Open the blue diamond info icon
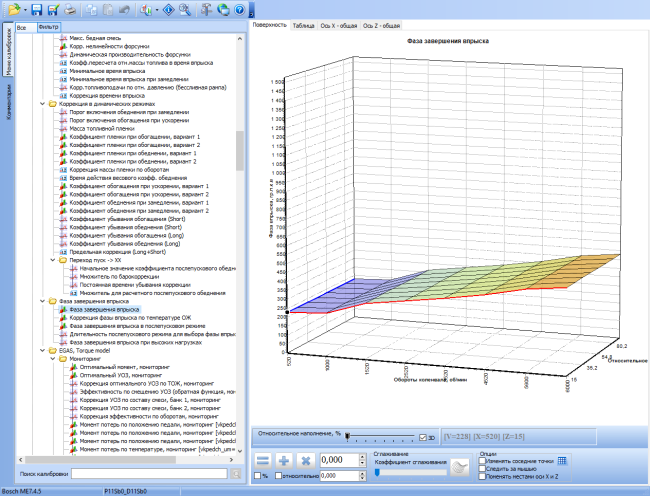650x496 pixels. tap(168, 10)
